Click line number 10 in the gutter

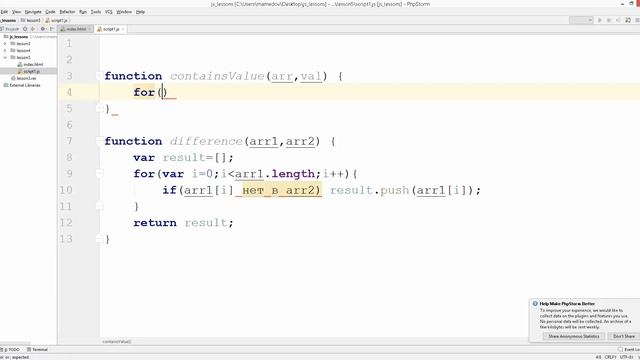[66, 190]
